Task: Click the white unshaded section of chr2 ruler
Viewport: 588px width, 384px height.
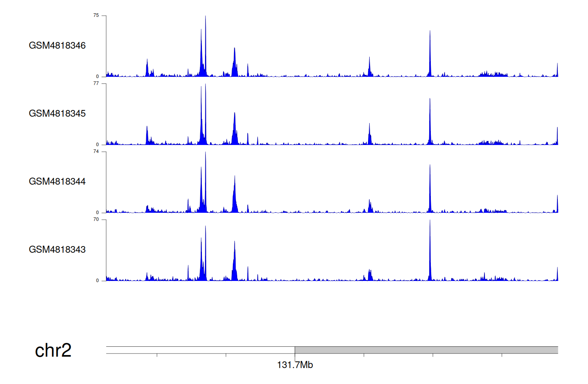Action: tap(200, 350)
